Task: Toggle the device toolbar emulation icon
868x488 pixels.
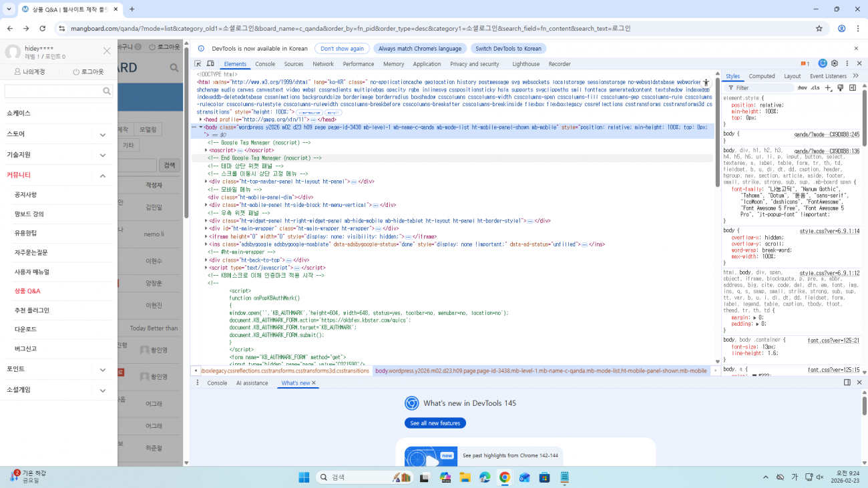Action: click(210, 64)
